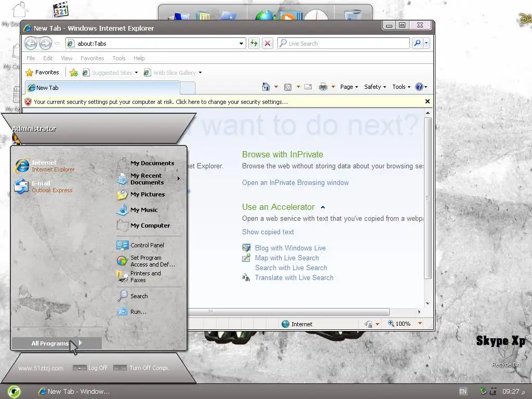Click the Log Off button
This screenshot has height=399, width=532.
click(90, 368)
